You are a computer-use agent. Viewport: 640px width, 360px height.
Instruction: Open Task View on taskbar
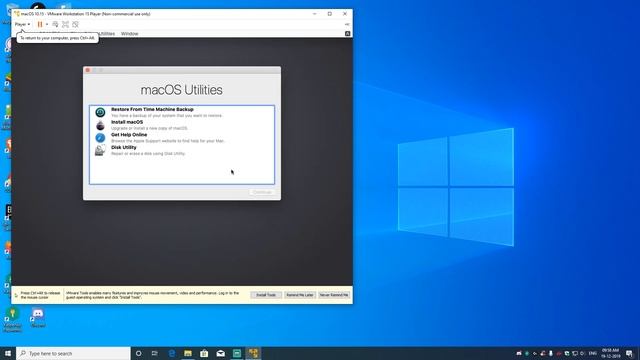pyautogui.click(x=155, y=353)
